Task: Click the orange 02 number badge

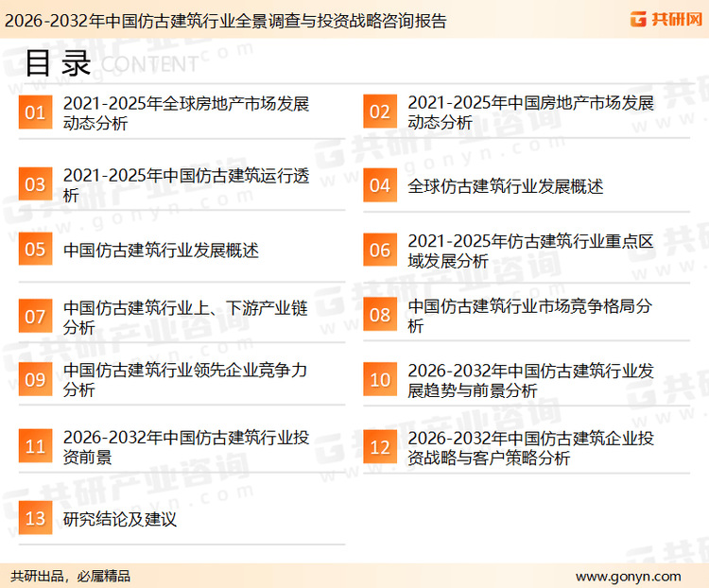Action: (380, 112)
